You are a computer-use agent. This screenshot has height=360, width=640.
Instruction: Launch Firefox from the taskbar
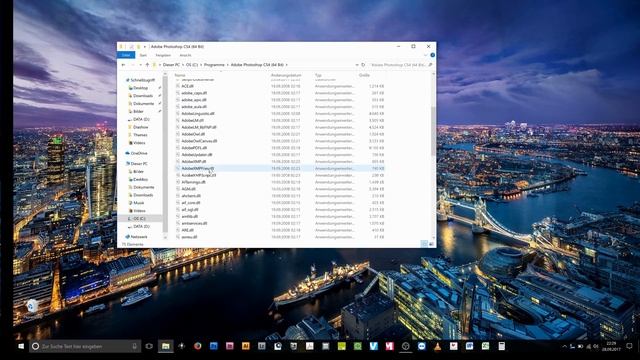coord(198,346)
